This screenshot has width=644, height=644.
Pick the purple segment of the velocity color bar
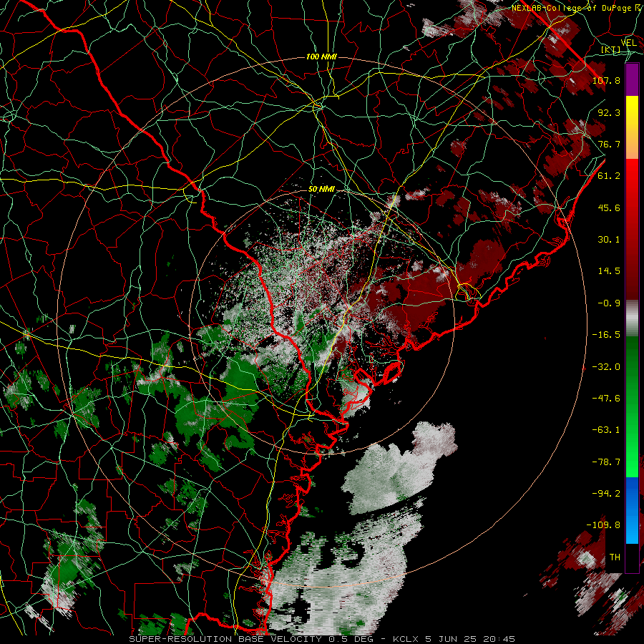[632, 80]
